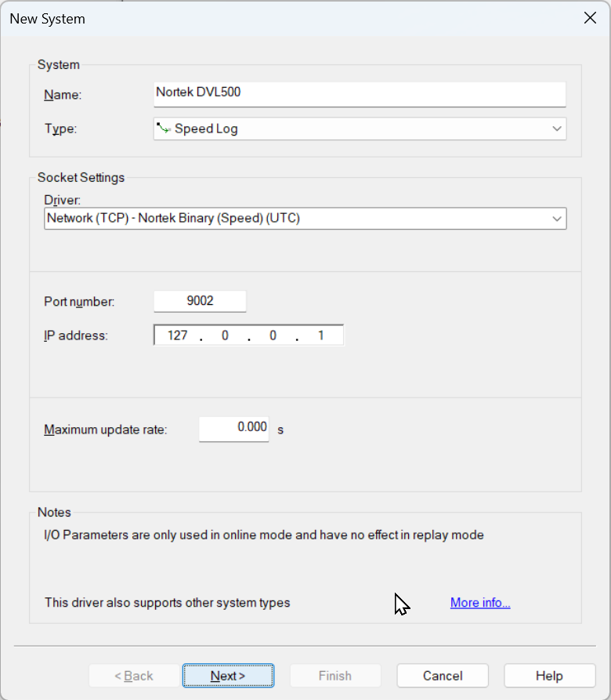Select the Network (TCP) Nortek Binary driver box
The height and width of the screenshot is (700, 611).
click(x=298, y=218)
